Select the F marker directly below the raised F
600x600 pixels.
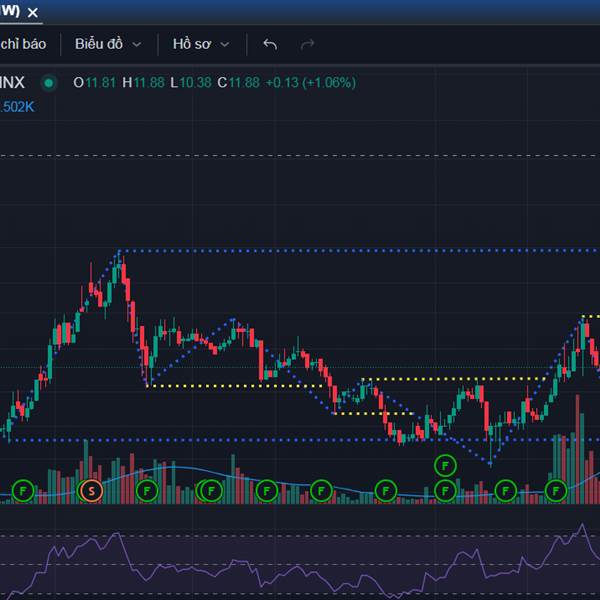click(x=445, y=490)
